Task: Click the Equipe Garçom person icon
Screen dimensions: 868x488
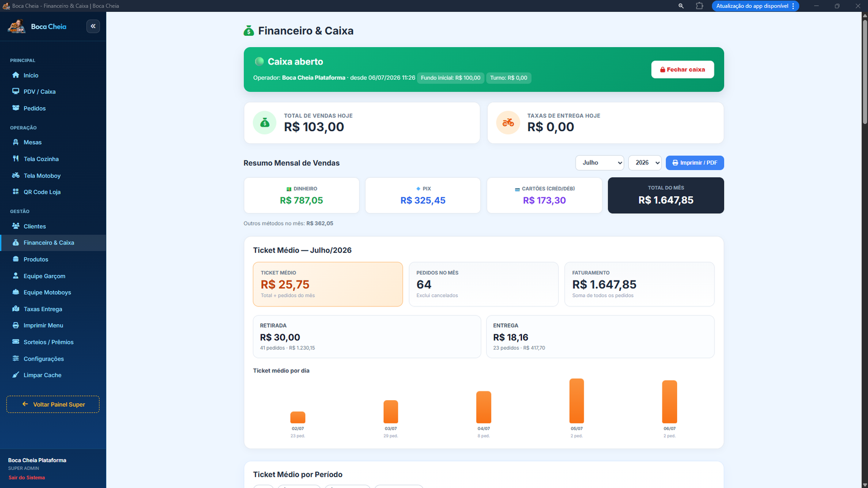Action: point(16,276)
